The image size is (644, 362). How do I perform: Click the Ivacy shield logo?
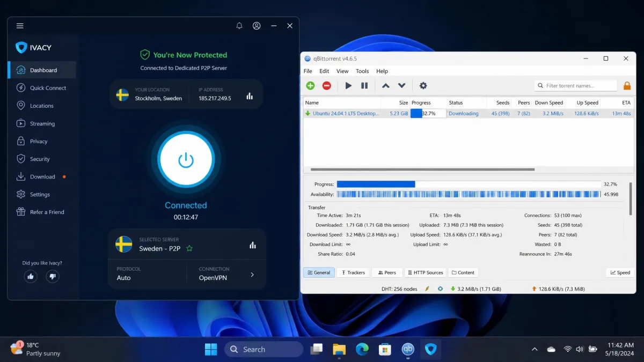tap(21, 48)
